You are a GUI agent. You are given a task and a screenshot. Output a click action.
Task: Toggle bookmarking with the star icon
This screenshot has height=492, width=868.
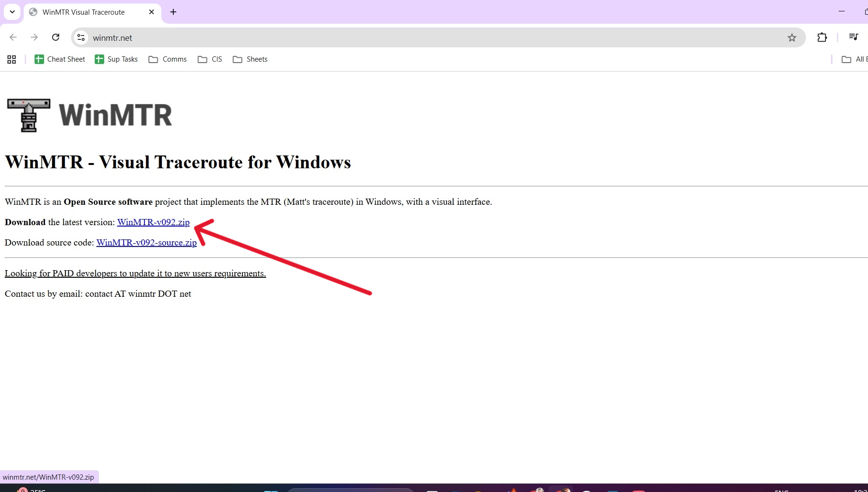point(791,37)
